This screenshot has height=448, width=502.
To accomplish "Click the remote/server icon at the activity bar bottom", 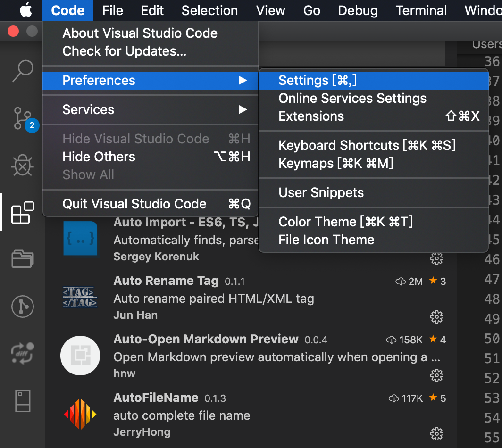I will pyautogui.click(x=22, y=400).
